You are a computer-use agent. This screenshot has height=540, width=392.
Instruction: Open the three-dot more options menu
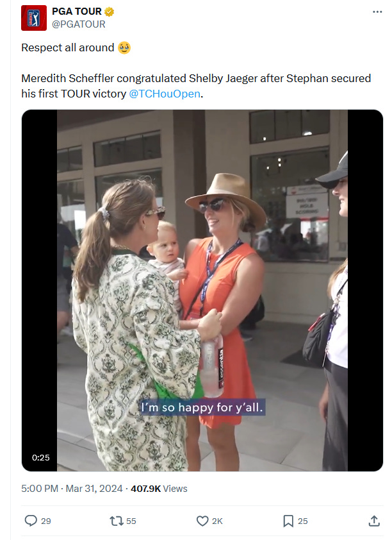377,12
